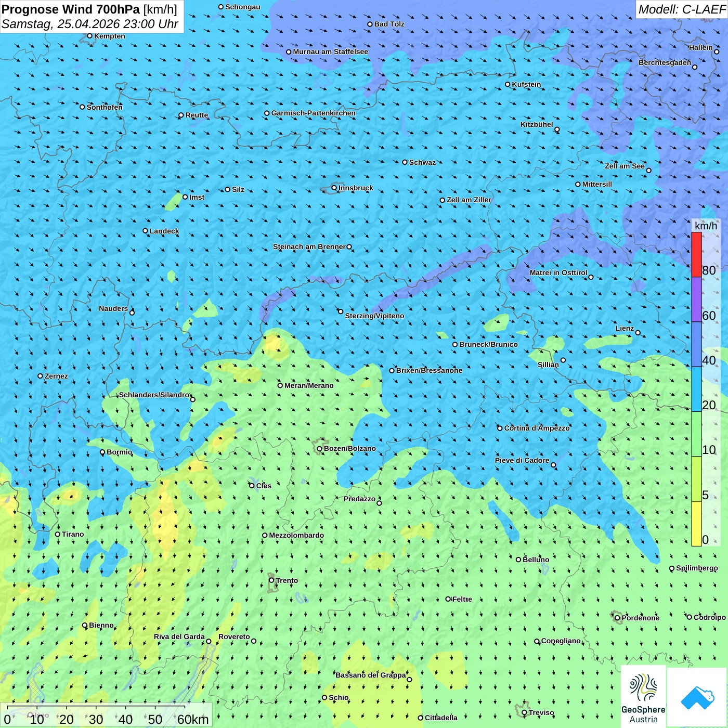This screenshot has height=728, width=728.
Task: Click the blue cloud-arrow app logo
Action: [x=697, y=698]
